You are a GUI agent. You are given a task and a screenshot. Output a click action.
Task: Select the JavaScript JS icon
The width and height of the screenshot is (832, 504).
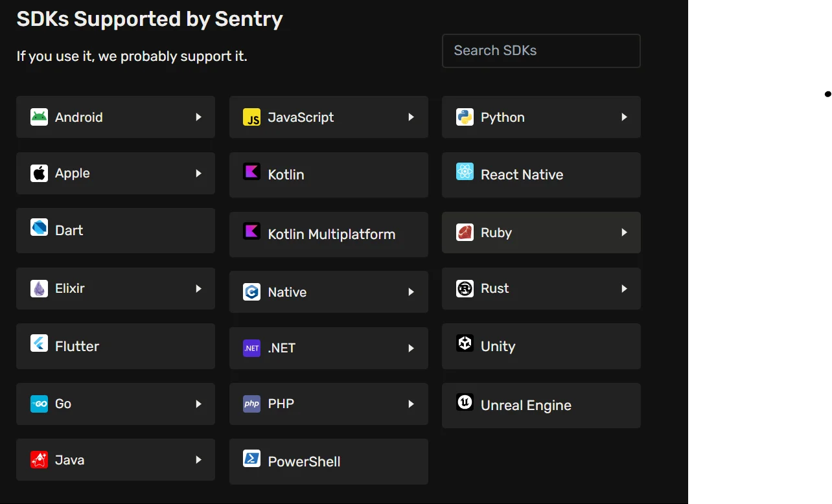[251, 117]
